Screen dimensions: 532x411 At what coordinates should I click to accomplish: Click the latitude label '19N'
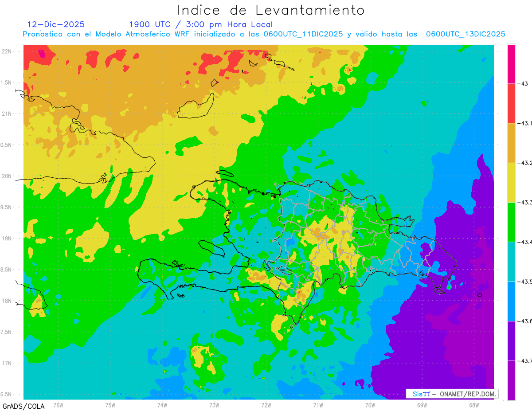point(7,238)
